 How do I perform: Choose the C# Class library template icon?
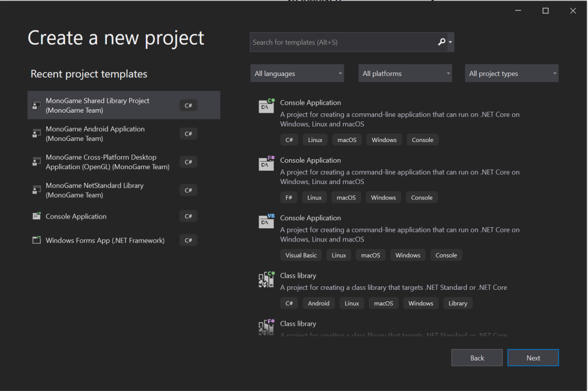266,279
